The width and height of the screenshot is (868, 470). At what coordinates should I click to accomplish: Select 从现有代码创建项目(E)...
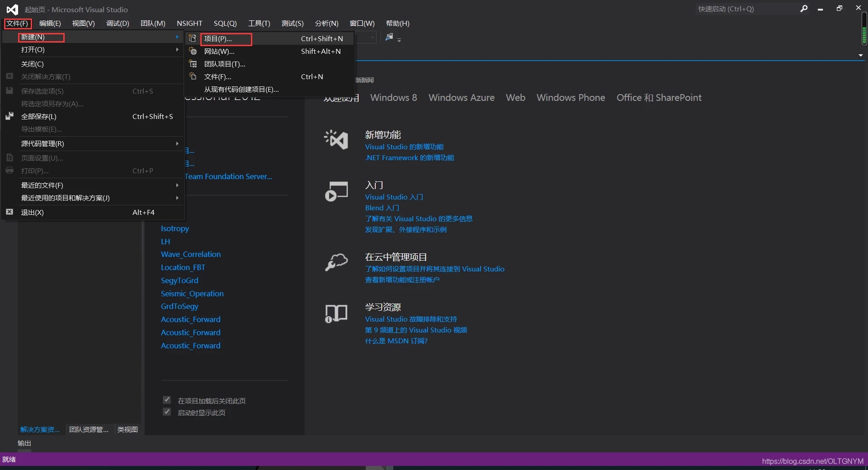tap(269, 90)
